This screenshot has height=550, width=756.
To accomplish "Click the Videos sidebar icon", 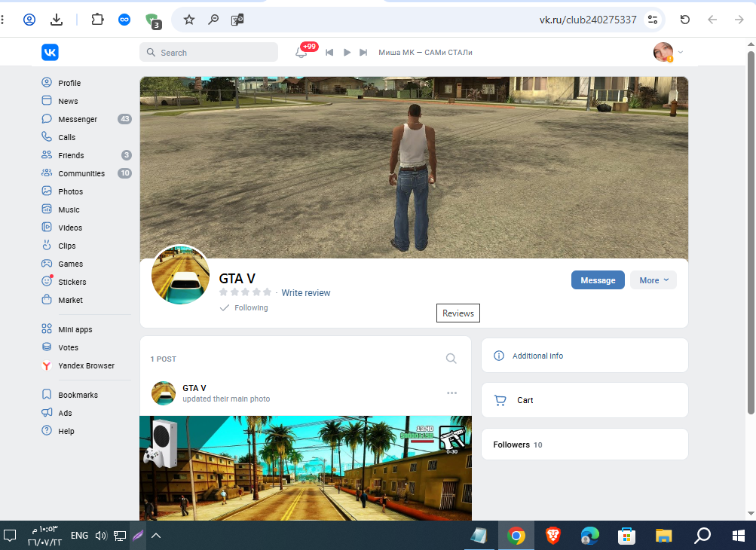I will pyautogui.click(x=47, y=227).
